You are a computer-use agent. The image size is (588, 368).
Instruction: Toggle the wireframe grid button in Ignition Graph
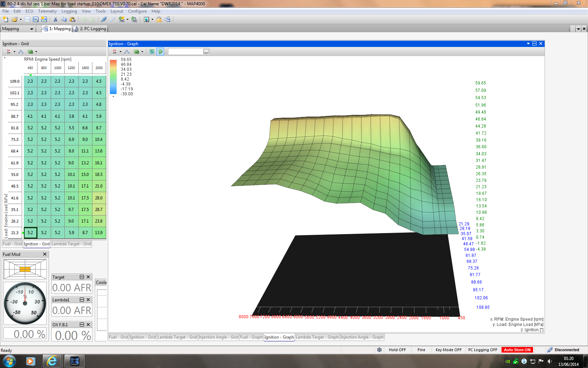(x=152, y=52)
